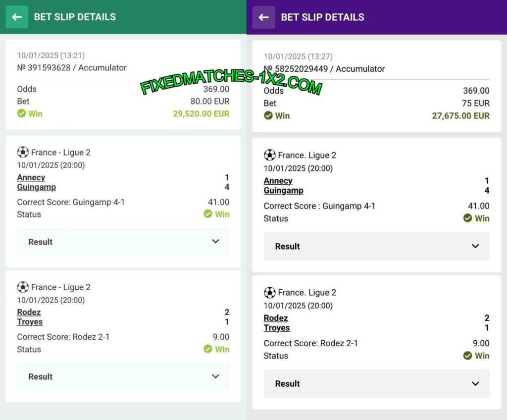Click soccer ball icon beside purple Rodez match

[269, 292]
